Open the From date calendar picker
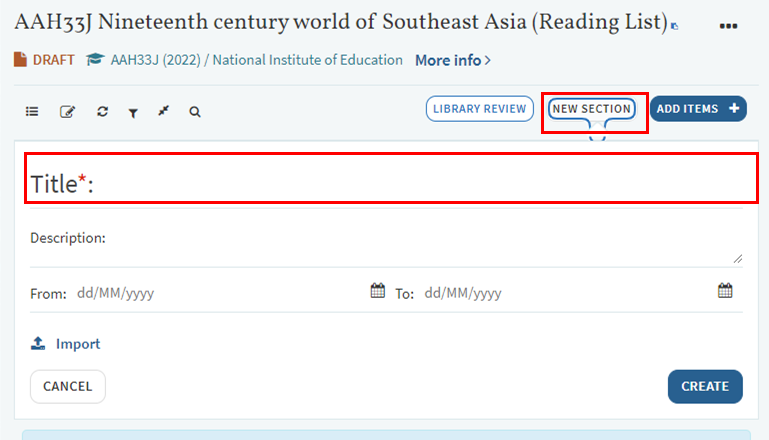Image resolution: width=769 pixels, height=440 pixels. pyautogui.click(x=377, y=292)
